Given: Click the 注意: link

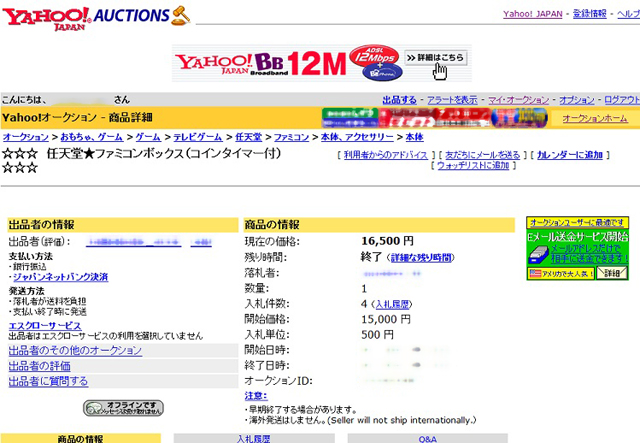Looking at the screenshot, I should (256, 396).
